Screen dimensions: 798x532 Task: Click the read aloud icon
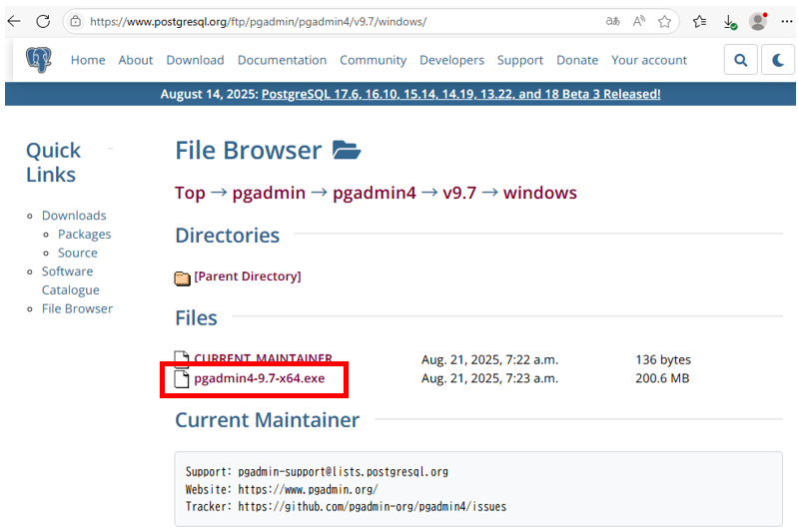(x=639, y=21)
